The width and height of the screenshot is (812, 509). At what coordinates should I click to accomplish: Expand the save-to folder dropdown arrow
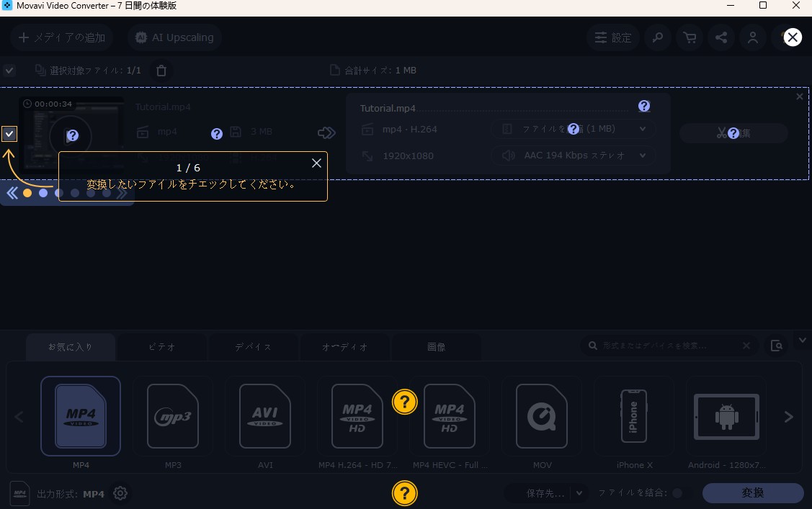(579, 493)
